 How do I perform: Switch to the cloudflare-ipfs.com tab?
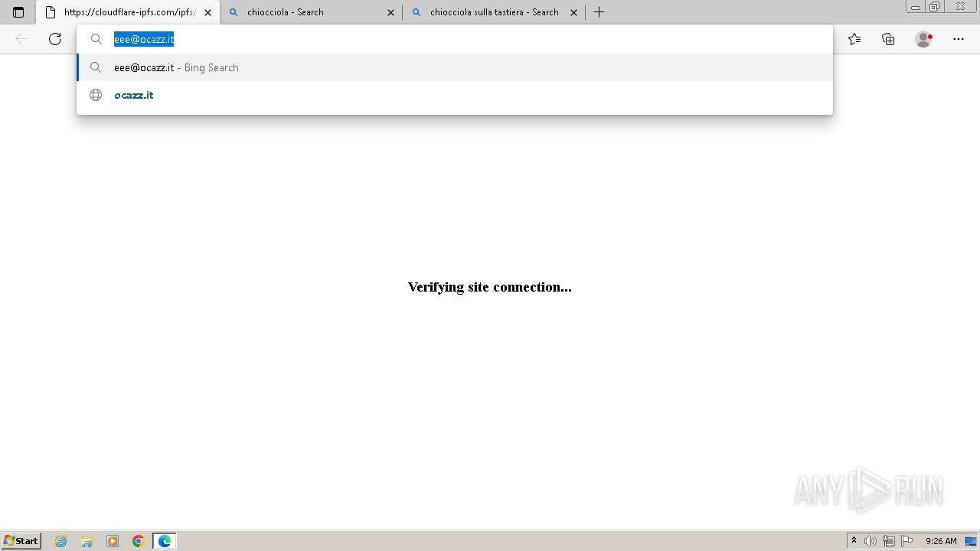[x=127, y=12]
